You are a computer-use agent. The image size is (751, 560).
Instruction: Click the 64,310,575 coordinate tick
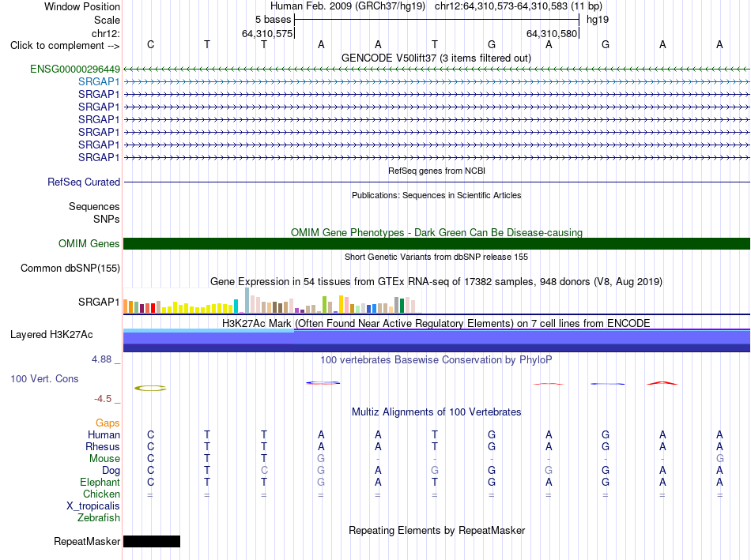[x=266, y=33]
